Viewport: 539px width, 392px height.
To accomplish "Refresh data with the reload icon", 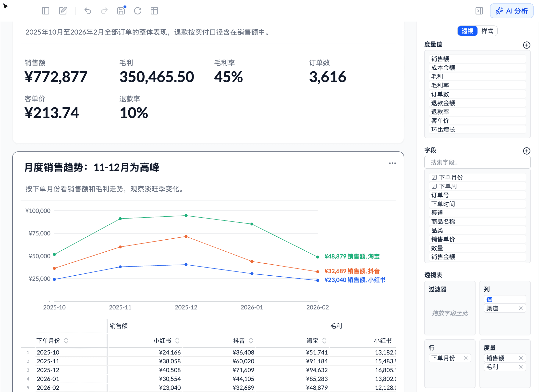I will 138,11.
